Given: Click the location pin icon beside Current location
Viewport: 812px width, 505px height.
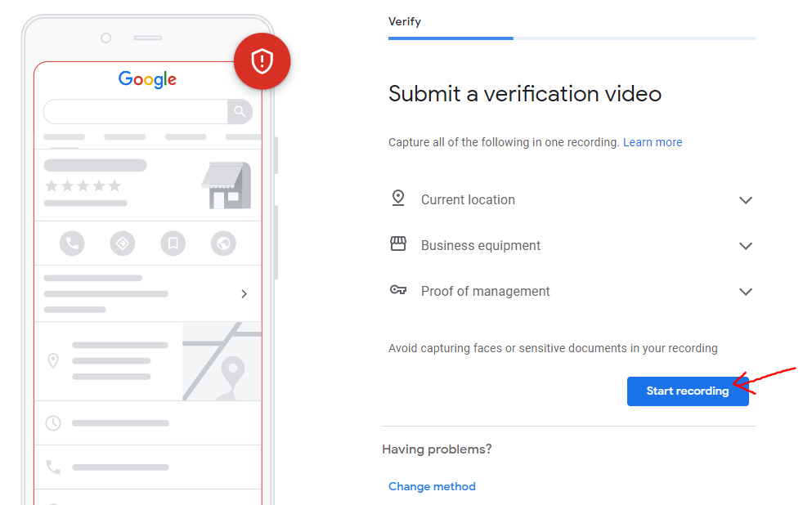Looking at the screenshot, I should [x=398, y=199].
